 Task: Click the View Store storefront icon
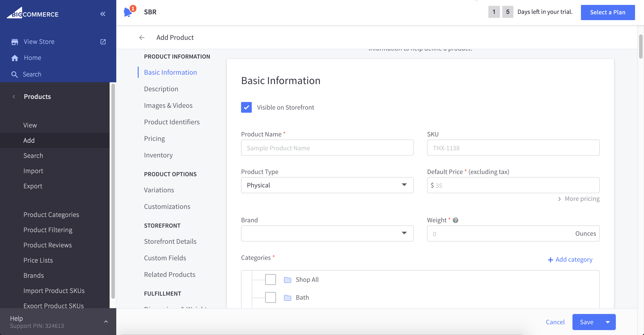pyautogui.click(x=15, y=42)
